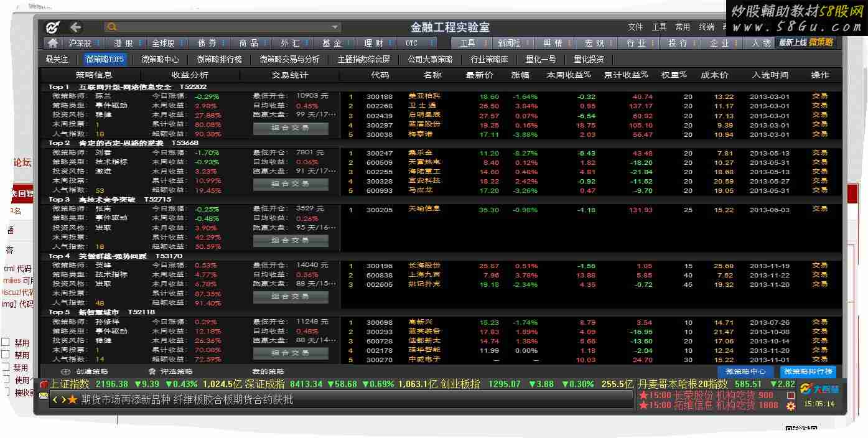
Task: Click 我的策略 at bottom bar
Action: (x=268, y=371)
